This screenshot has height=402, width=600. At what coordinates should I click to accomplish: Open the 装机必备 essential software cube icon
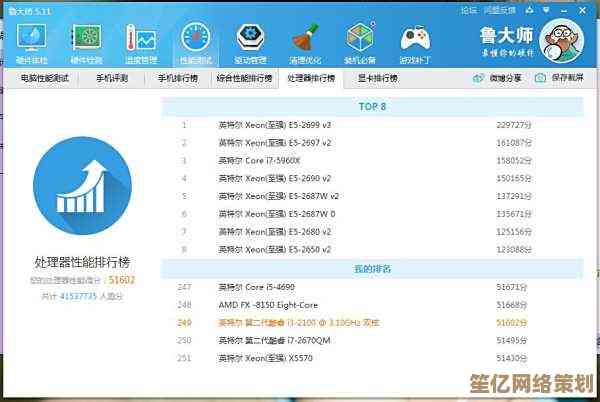click(x=360, y=41)
